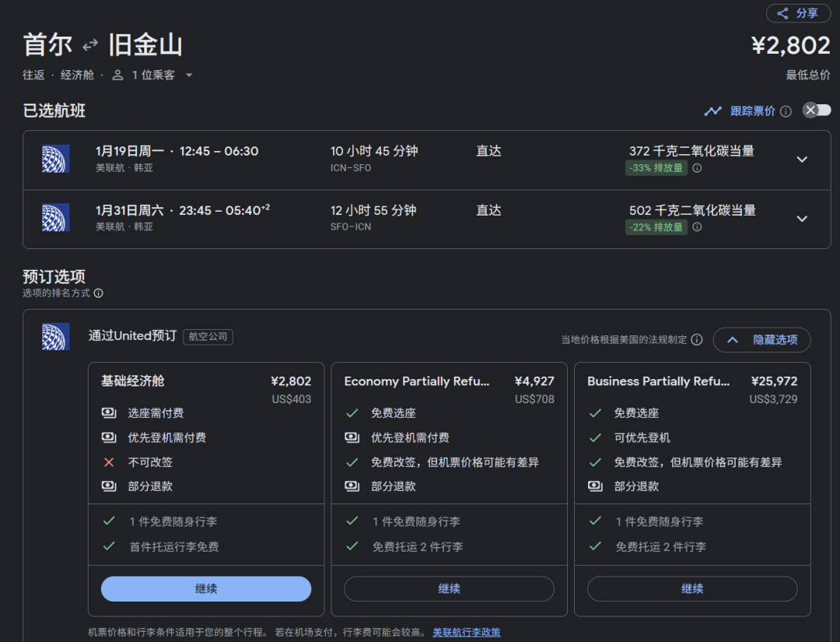
Task: Expand the January 19 ICN-SFO flight details
Action: pos(802,160)
